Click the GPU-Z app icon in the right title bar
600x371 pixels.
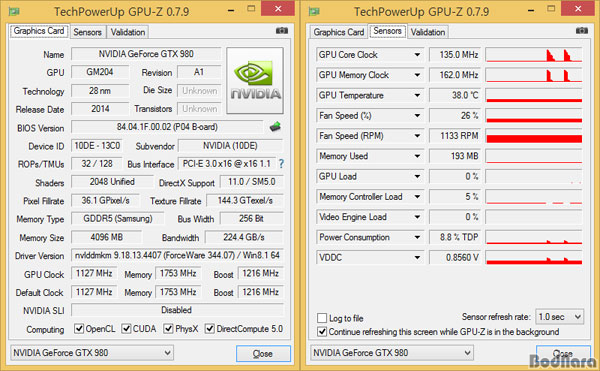[314, 11]
